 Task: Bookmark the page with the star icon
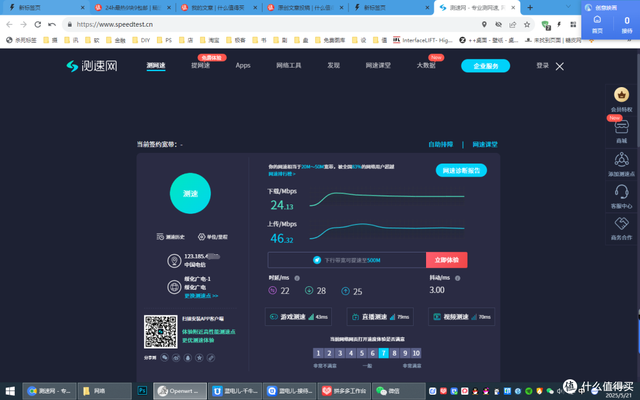point(527,24)
